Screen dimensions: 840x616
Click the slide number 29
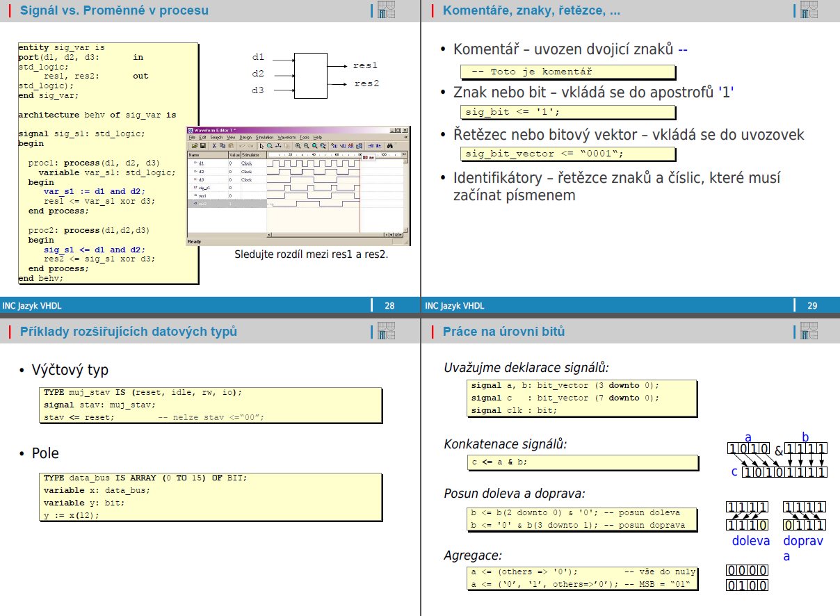pos(812,306)
